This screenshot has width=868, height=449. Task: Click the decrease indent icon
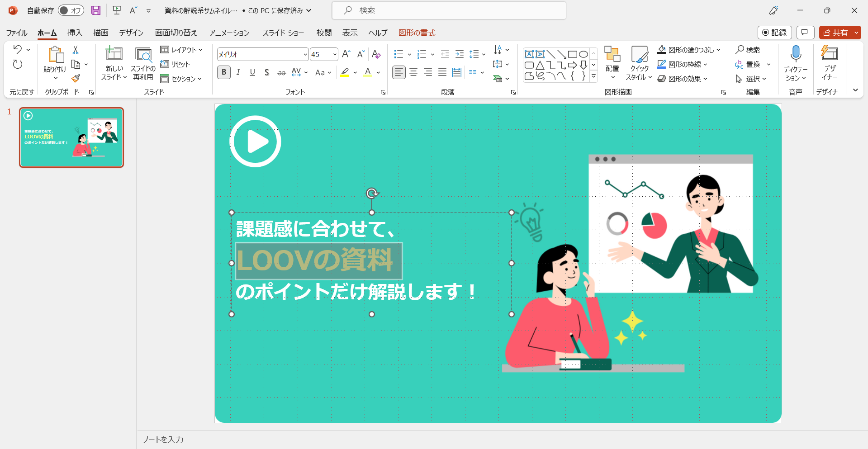pyautogui.click(x=445, y=54)
